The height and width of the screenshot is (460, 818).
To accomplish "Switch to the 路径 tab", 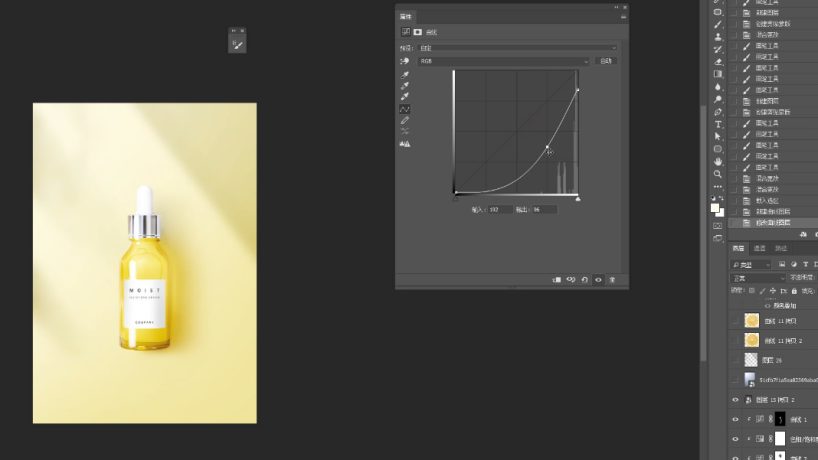I will point(781,248).
